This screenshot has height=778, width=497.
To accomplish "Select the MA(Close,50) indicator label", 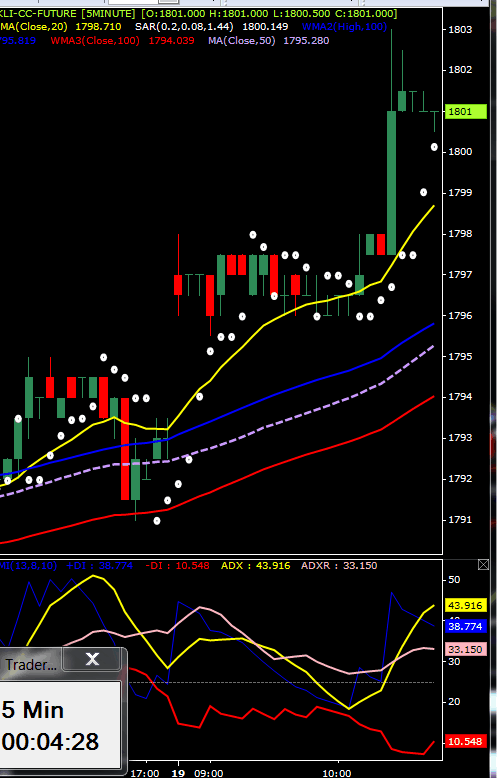I will coord(242,41).
